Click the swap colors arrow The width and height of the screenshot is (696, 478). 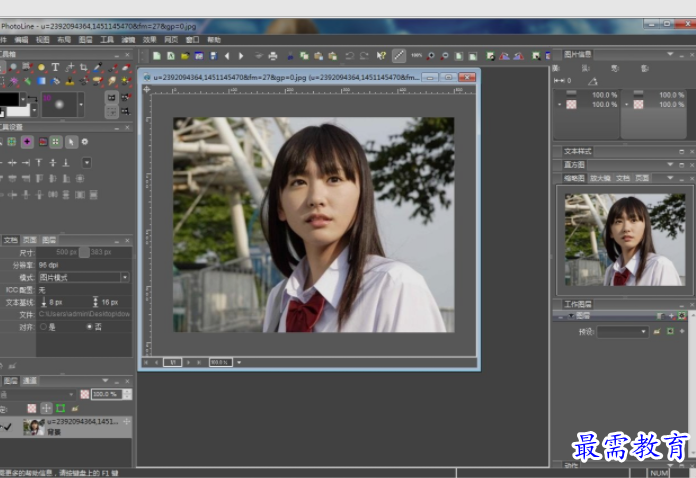32,98
